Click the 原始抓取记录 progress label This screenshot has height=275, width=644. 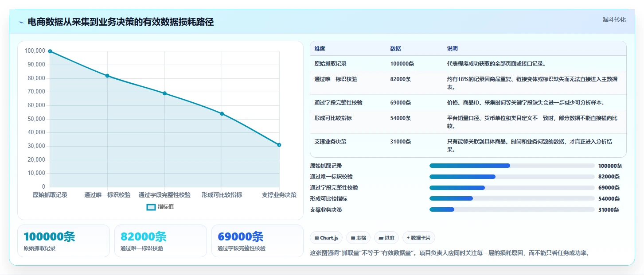(326, 166)
